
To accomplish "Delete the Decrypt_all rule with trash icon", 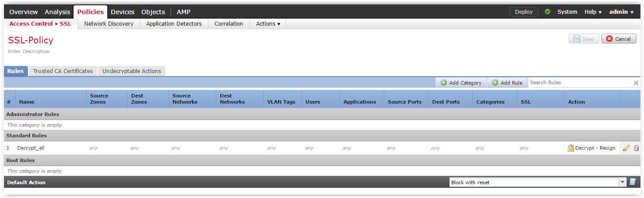I will [x=636, y=148].
